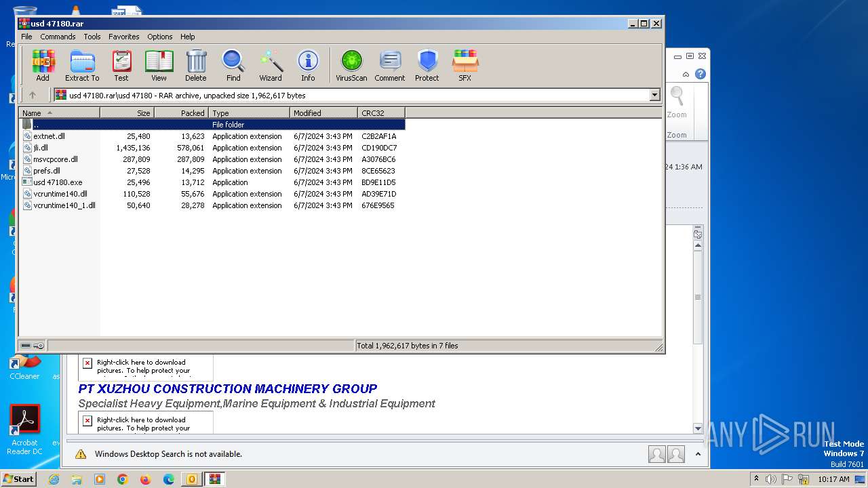
Task: Sort by the Name column header
Action: pos(60,113)
